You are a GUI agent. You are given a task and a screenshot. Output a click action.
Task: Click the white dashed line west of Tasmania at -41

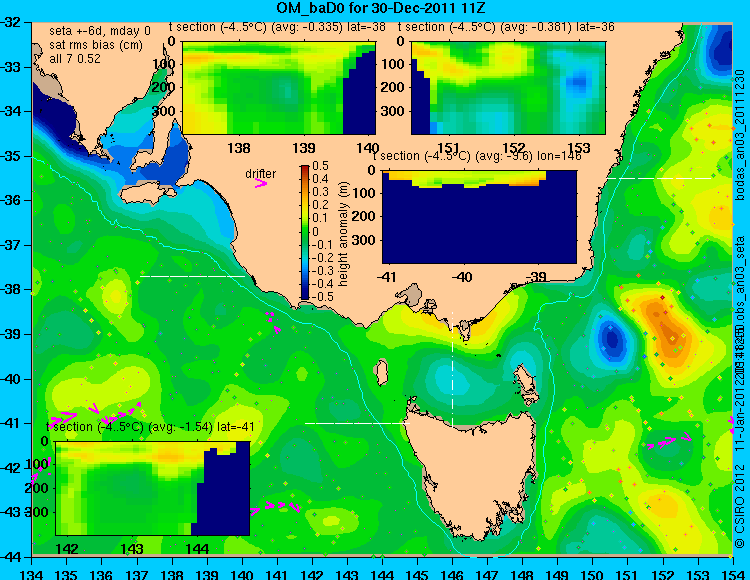tap(357, 423)
